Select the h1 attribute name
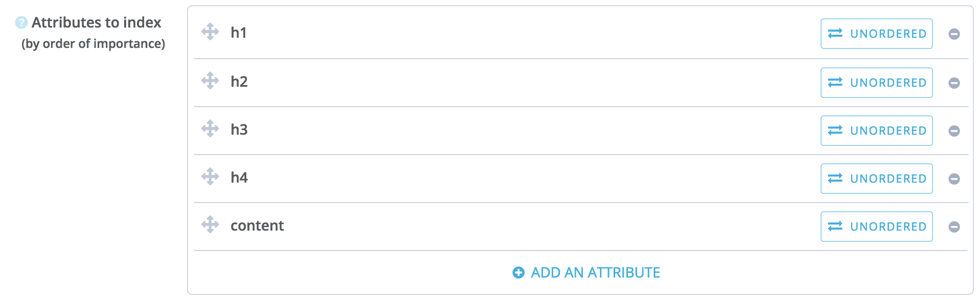This screenshot has width=980, height=299. pyautogui.click(x=239, y=33)
